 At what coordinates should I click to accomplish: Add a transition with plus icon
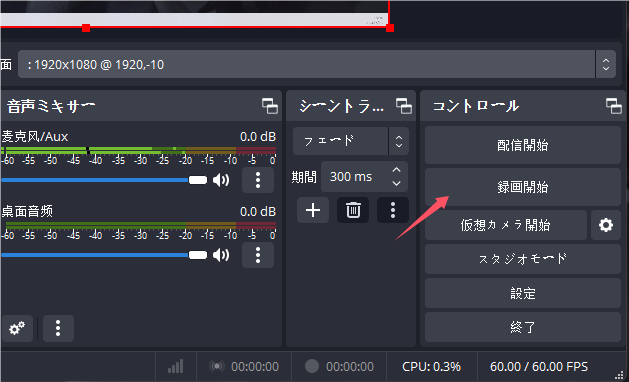point(313,210)
